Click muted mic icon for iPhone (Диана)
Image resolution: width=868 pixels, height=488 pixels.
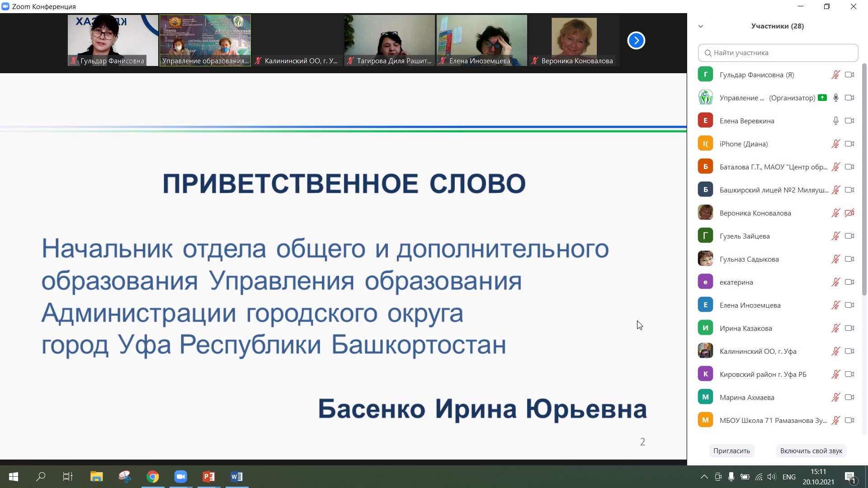[835, 144]
